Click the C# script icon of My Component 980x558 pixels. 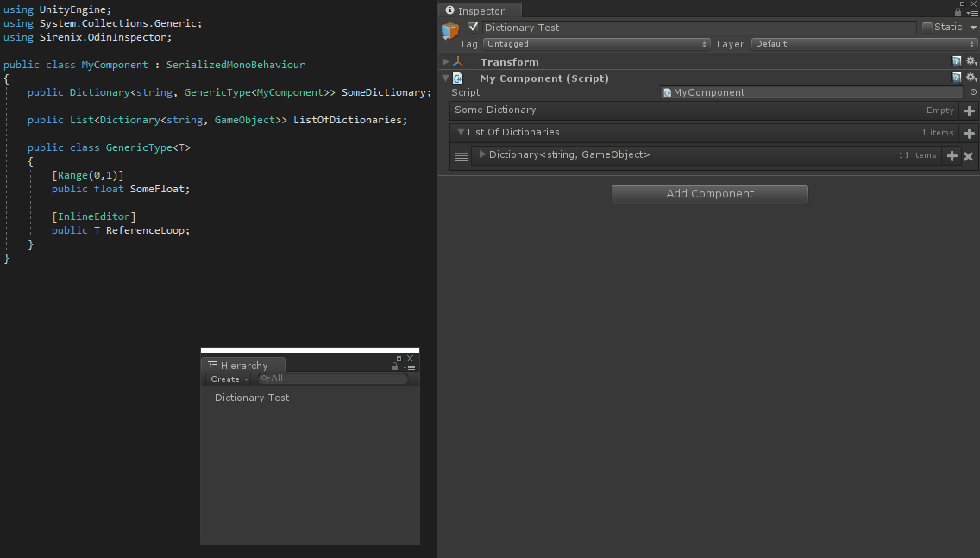click(458, 78)
